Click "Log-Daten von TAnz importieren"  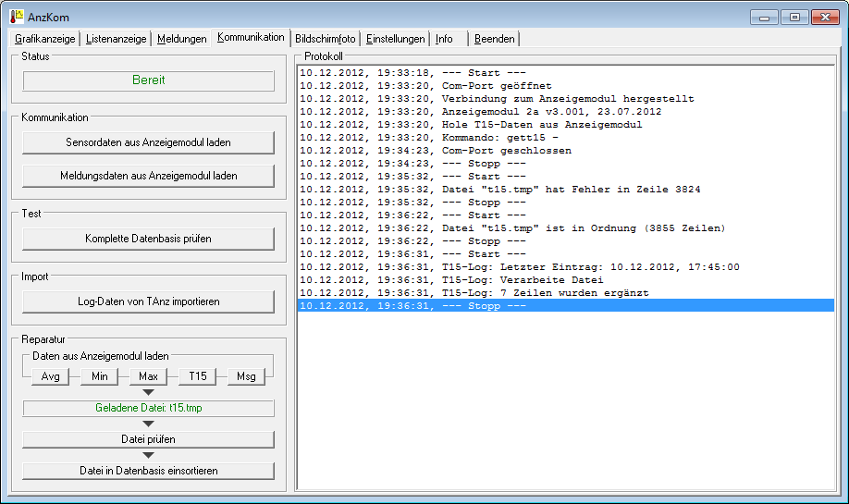148,301
